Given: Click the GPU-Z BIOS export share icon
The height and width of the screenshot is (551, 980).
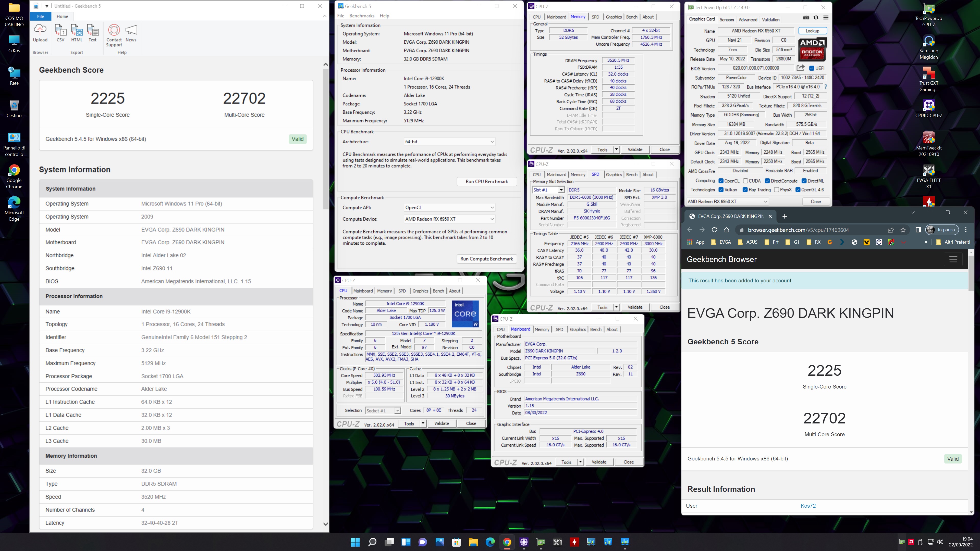Looking at the screenshot, I should pos(800,68).
